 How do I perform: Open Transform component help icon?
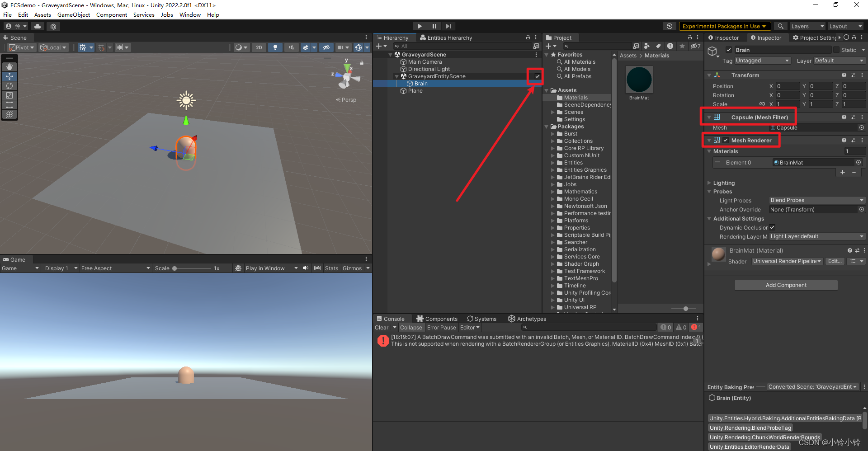point(844,75)
